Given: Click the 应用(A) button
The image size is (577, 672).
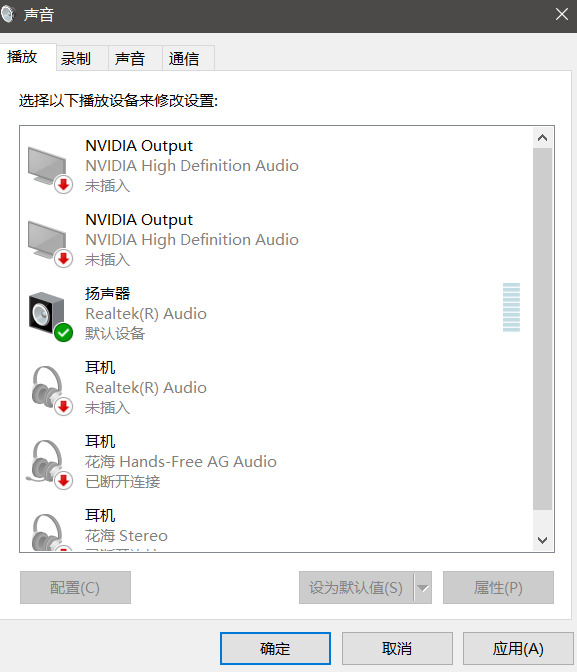Looking at the screenshot, I should pos(518,648).
